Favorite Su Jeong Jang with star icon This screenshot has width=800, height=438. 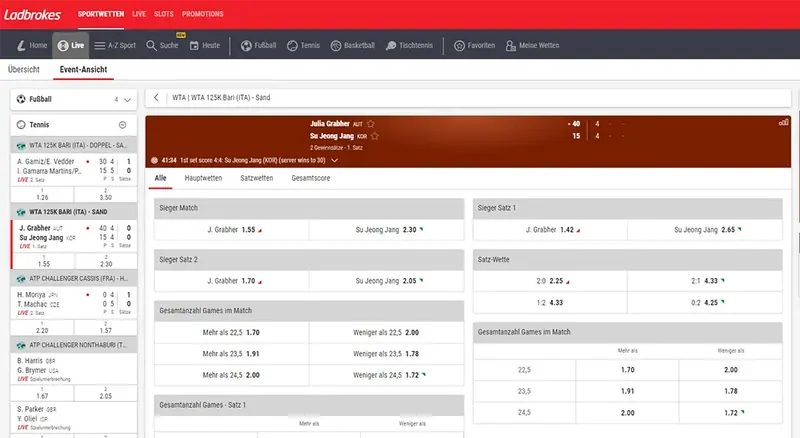point(375,136)
